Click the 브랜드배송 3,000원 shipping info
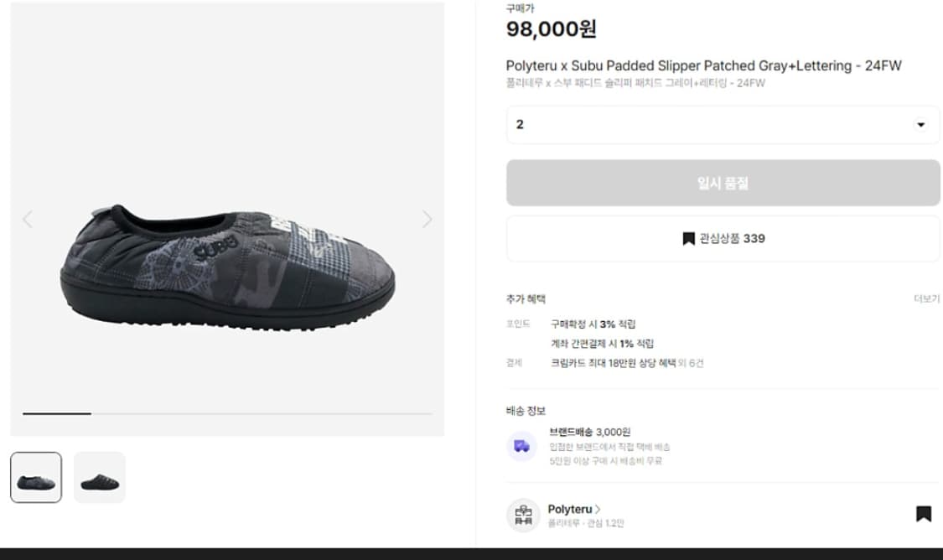 (589, 432)
